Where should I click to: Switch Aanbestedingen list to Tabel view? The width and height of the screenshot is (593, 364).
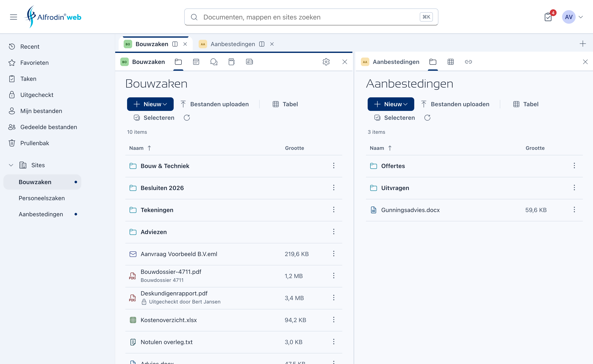point(526,104)
